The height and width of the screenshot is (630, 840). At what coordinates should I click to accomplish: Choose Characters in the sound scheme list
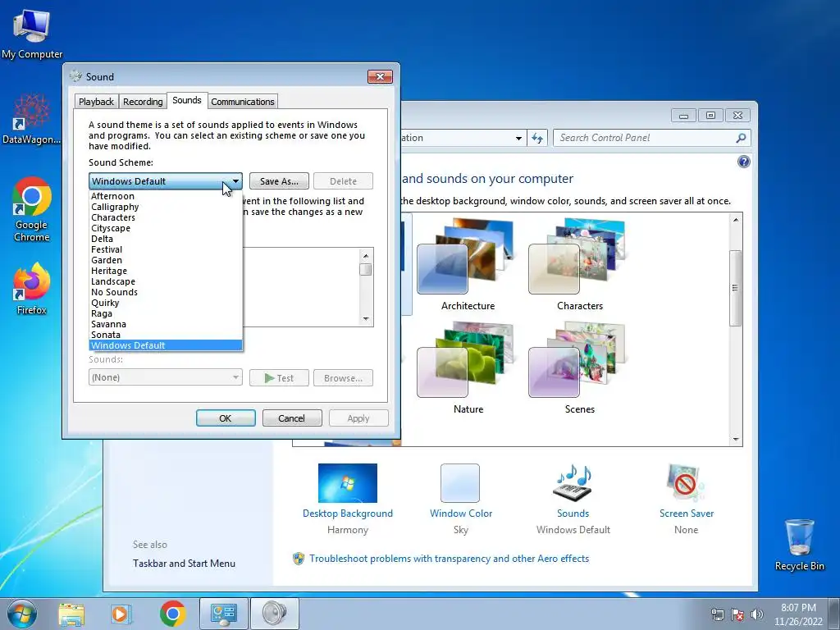(166, 217)
